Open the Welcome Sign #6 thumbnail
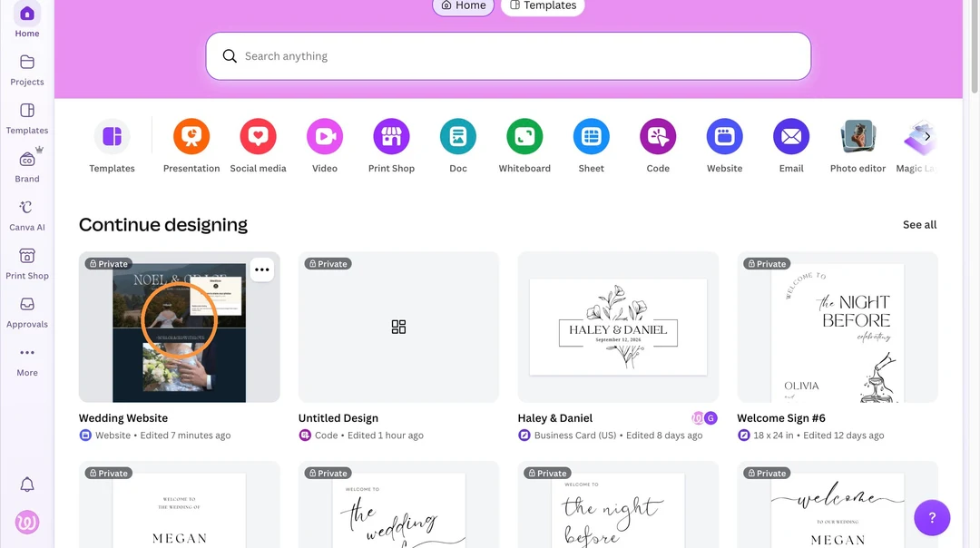This screenshot has height=548, width=980. pyautogui.click(x=838, y=327)
